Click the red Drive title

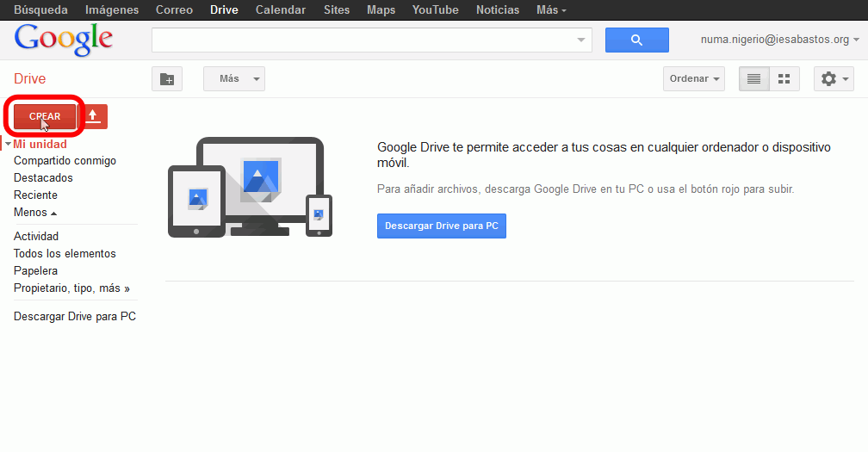coord(30,78)
